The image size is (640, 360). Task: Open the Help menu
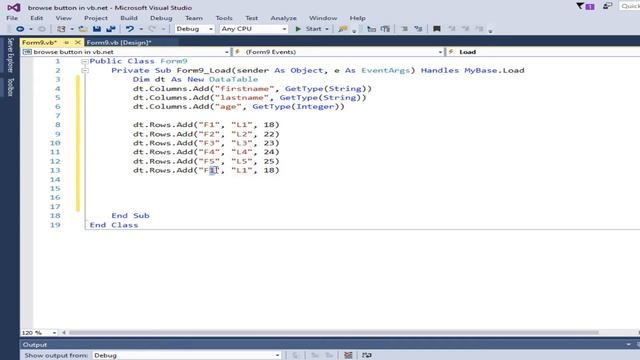[358, 18]
